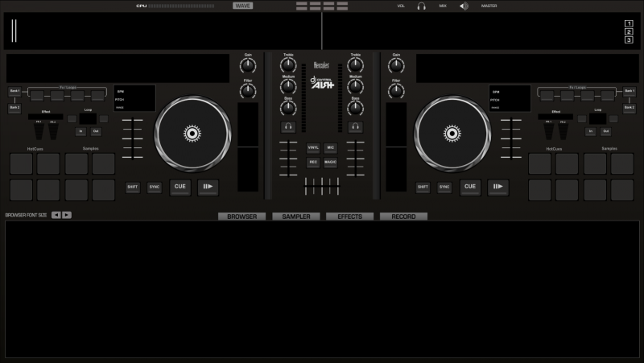Click right deck pitch fader

[x=511, y=138]
